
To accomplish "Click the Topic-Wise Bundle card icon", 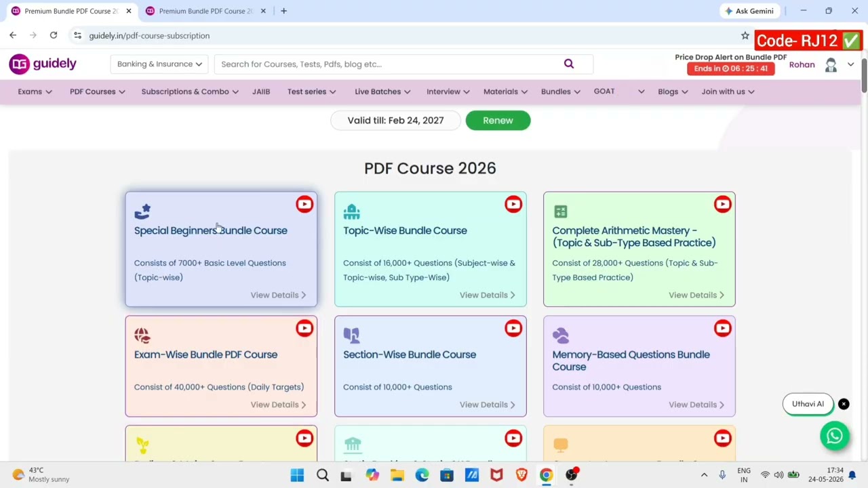I will [x=351, y=211].
